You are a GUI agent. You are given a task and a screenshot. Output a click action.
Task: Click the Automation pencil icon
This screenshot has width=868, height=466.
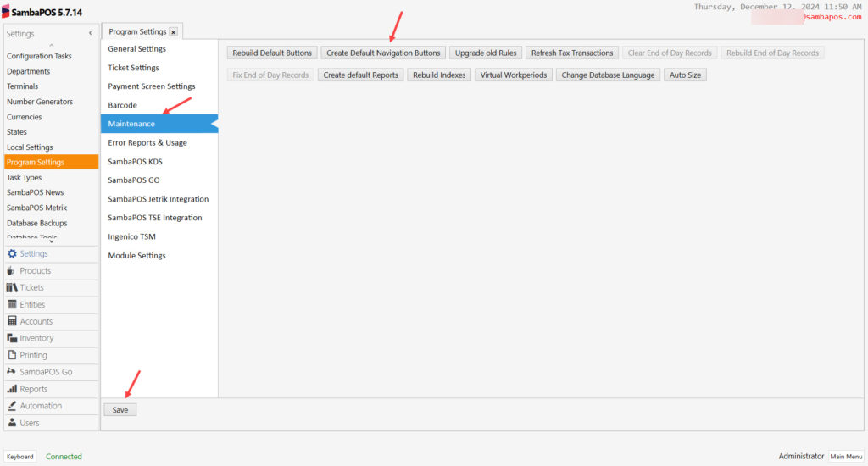pyautogui.click(x=12, y=406)
